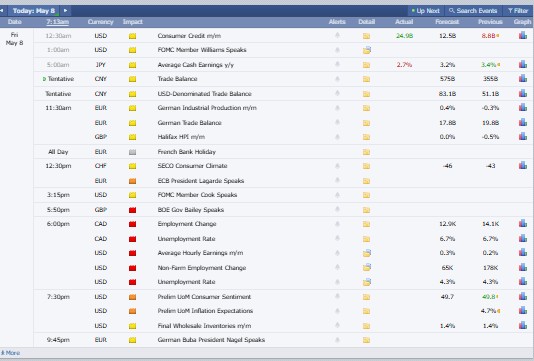Open detail folder for FOMC Member Williams Speaks
534x361 pixels.
[x=367, y=50]
